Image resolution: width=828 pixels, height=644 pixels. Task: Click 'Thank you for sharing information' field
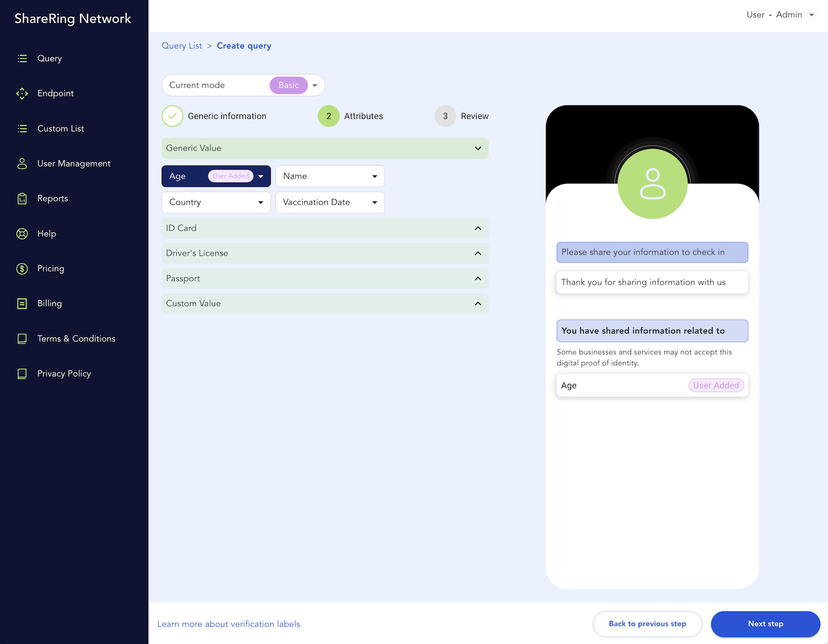(652, 282)
